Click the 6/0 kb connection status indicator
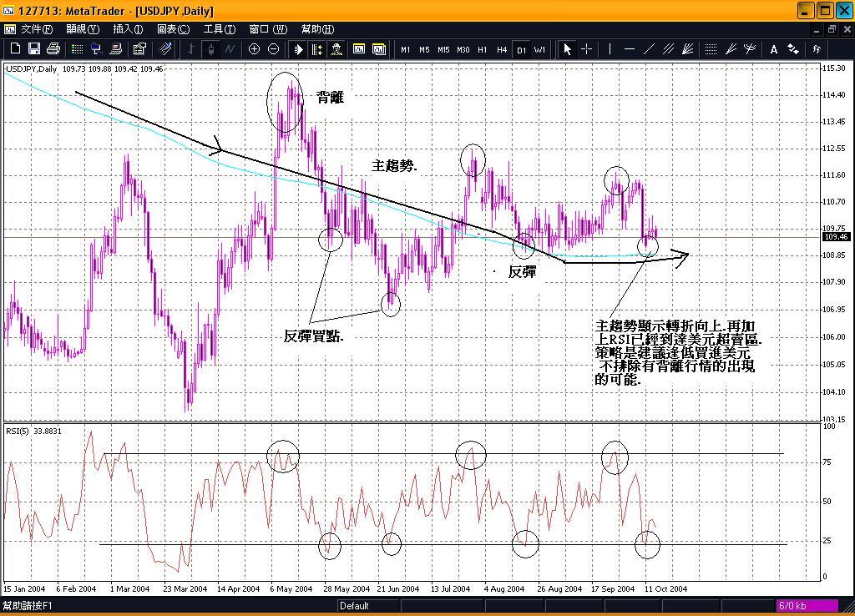 click(x=807, y=606)
